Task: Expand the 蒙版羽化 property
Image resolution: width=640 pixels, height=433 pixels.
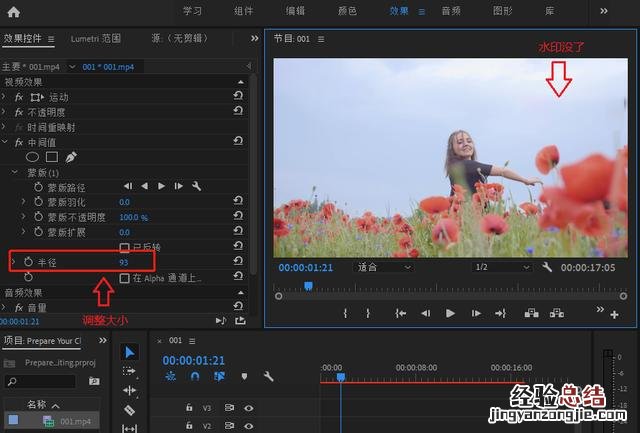Action: pyautogui.click(x=24, y=201)
